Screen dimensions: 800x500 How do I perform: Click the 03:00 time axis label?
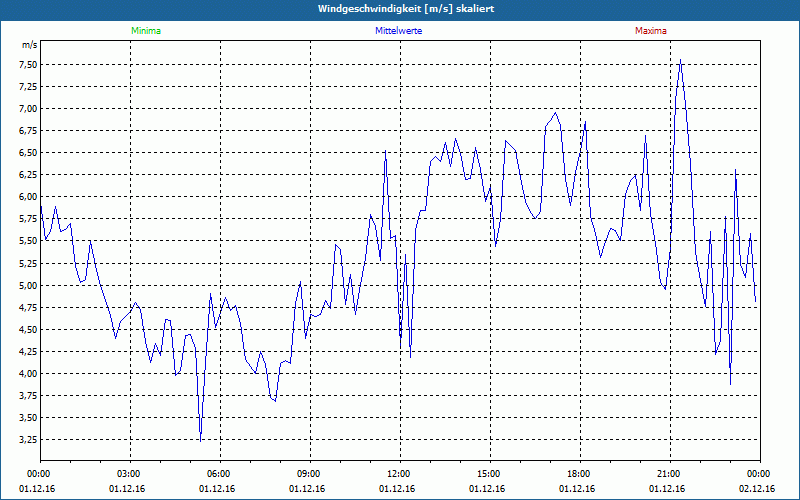click(x=130, y=474)
